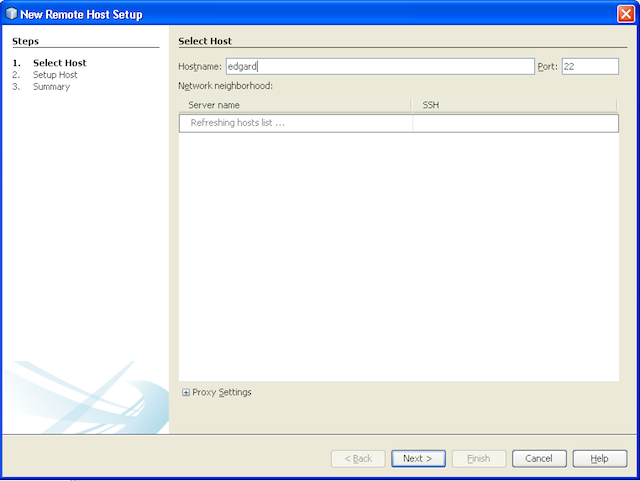This screenshot has height=481, width=640.
Task: Click the NetBeans cube icon in title bar
Action: pos(11,14)
